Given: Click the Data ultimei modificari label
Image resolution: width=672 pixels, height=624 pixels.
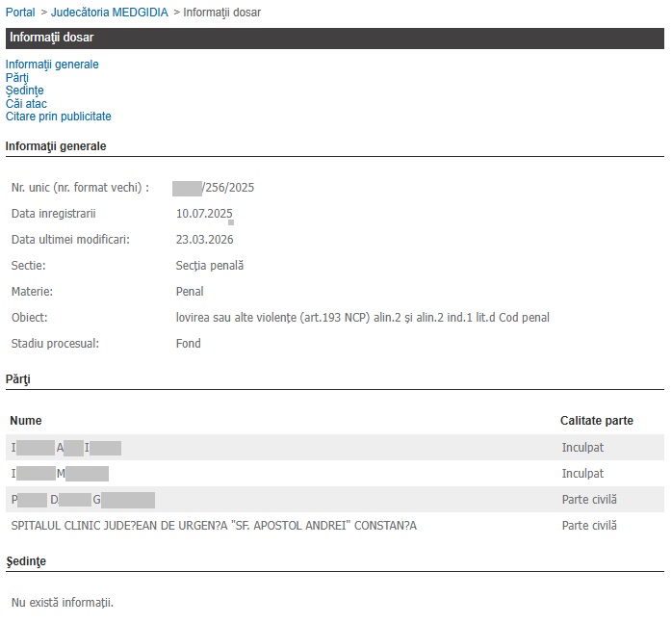Looking at the screenshot, I should (x=70, y=239).
